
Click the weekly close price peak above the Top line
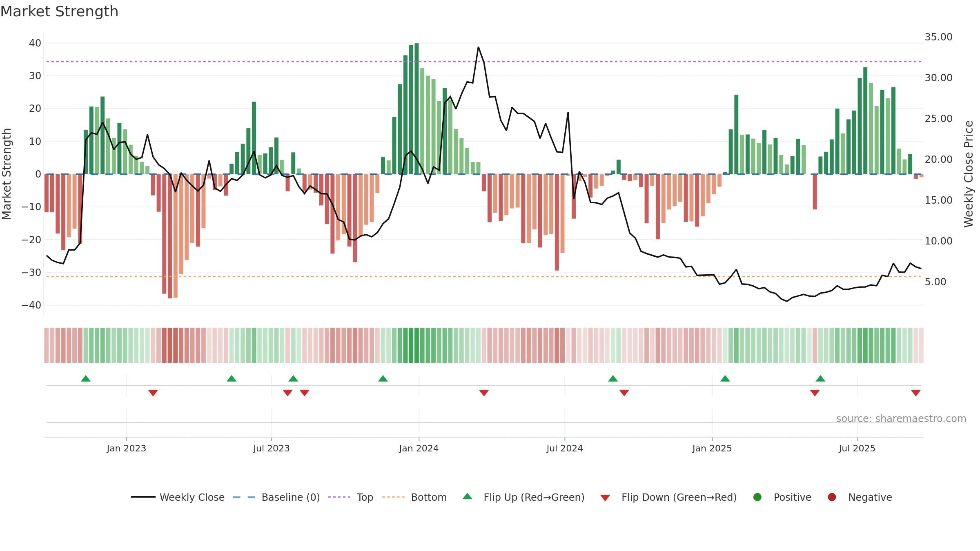[x=479, y=47]
